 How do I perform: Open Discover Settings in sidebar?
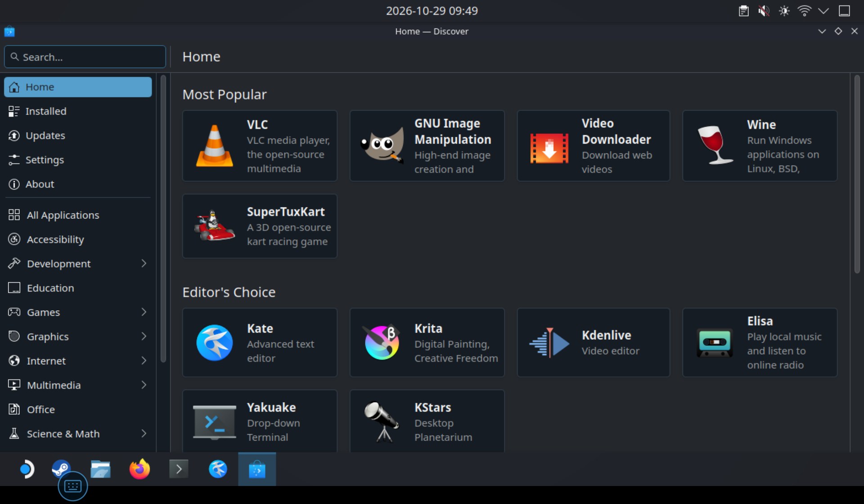pos(77,160)
